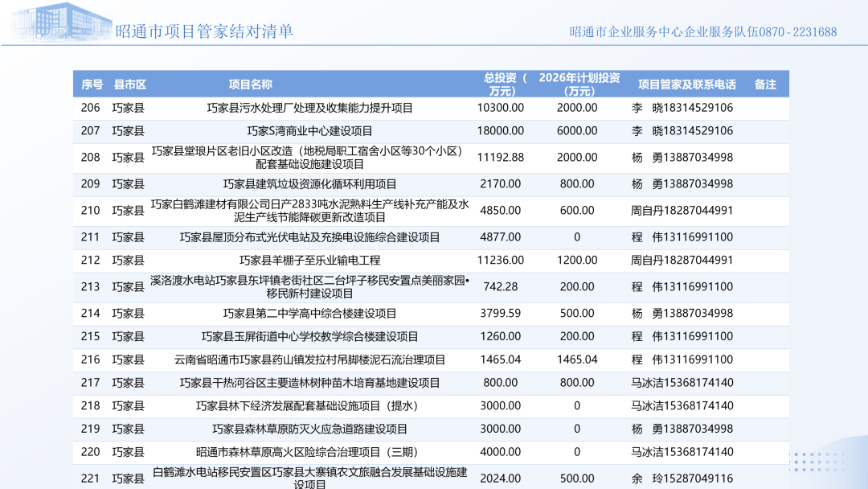The image size is (868, 489).
Task: Click 巧家S湾商业中心建设项目
Action: 309,131
